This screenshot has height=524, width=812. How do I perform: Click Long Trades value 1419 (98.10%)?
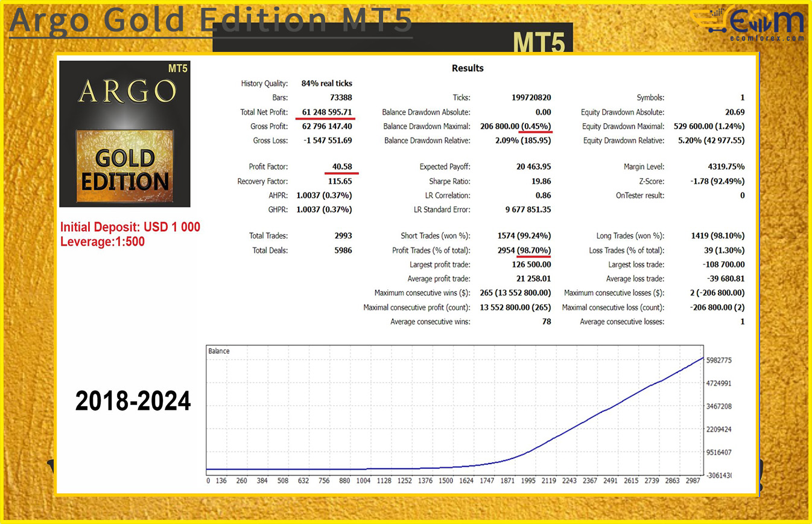(x=718, y=236)
